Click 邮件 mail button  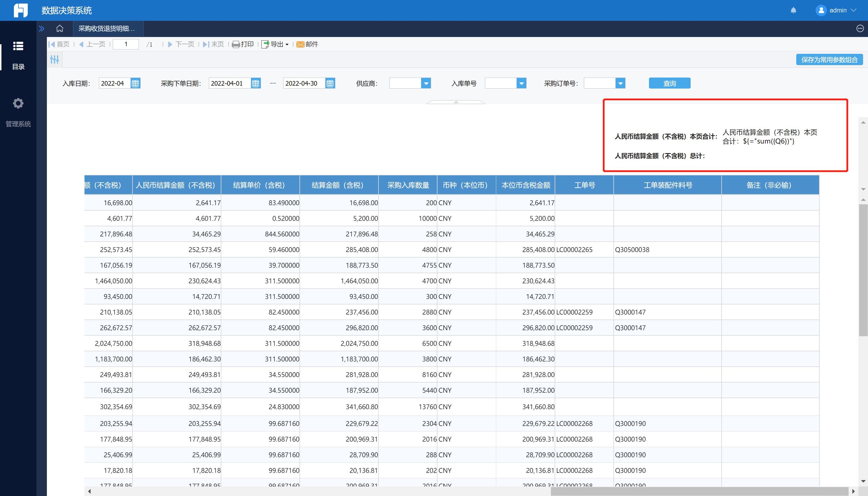(307, 44)
